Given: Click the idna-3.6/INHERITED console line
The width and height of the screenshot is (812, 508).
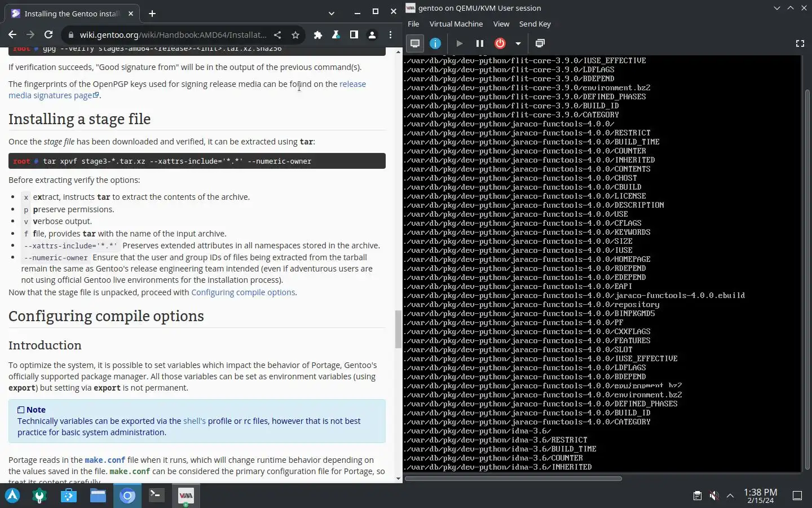Looking at the screenshot, I should [498, 467].
